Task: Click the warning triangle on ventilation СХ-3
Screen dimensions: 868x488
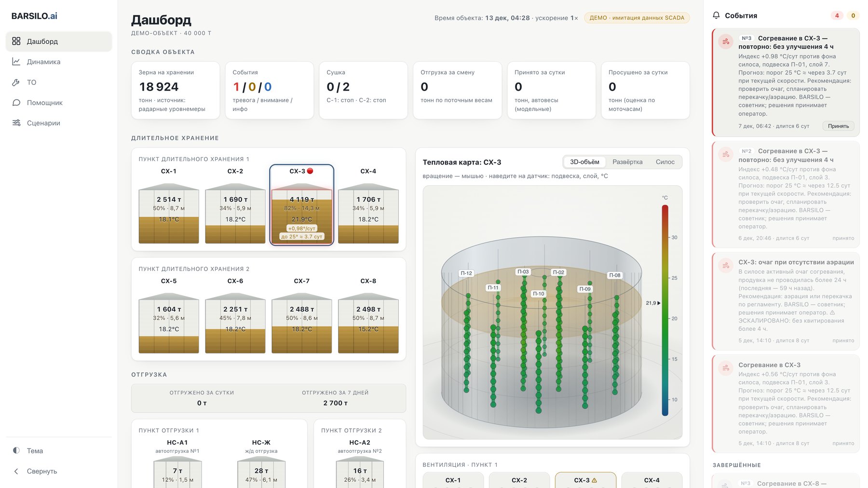Action: coord(594,480)
